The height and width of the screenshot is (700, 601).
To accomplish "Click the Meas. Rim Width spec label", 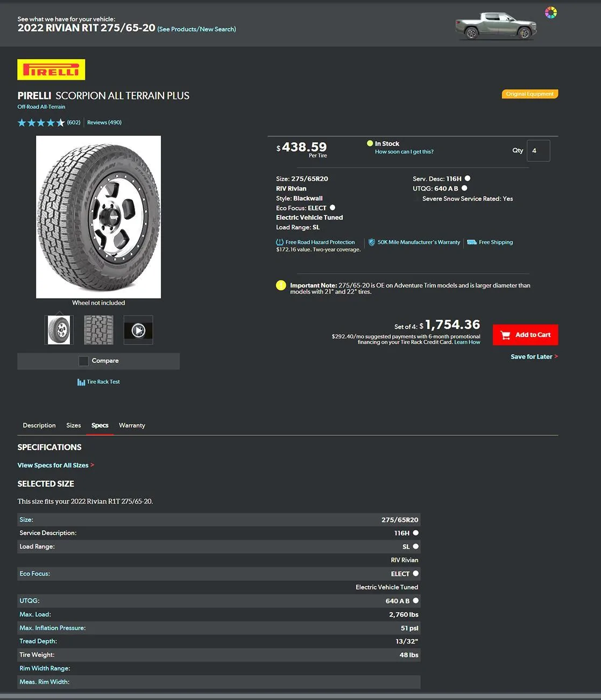I will [x=45, y=682].
